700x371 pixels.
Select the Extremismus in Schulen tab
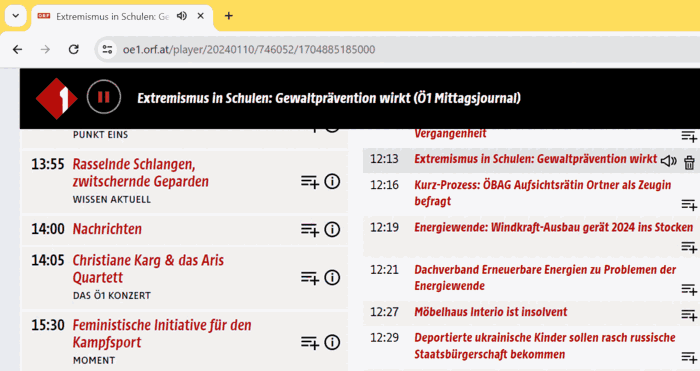112,17
